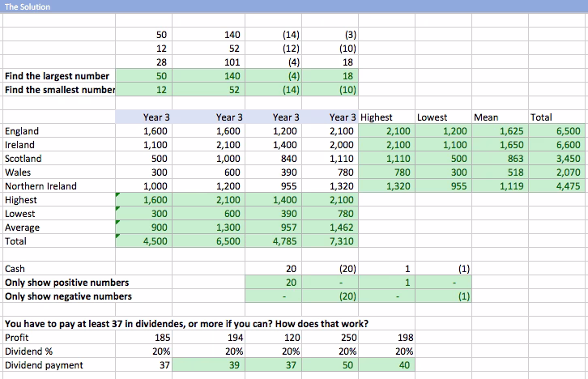Select Scotland's Mean value 863

[500, 159]
